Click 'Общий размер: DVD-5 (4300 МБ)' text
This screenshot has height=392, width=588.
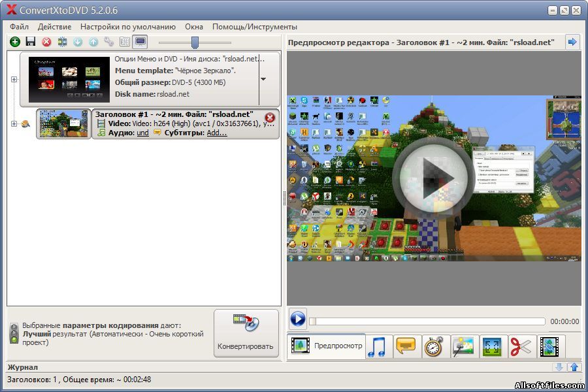pyautogui.click(x=171, y=82)
